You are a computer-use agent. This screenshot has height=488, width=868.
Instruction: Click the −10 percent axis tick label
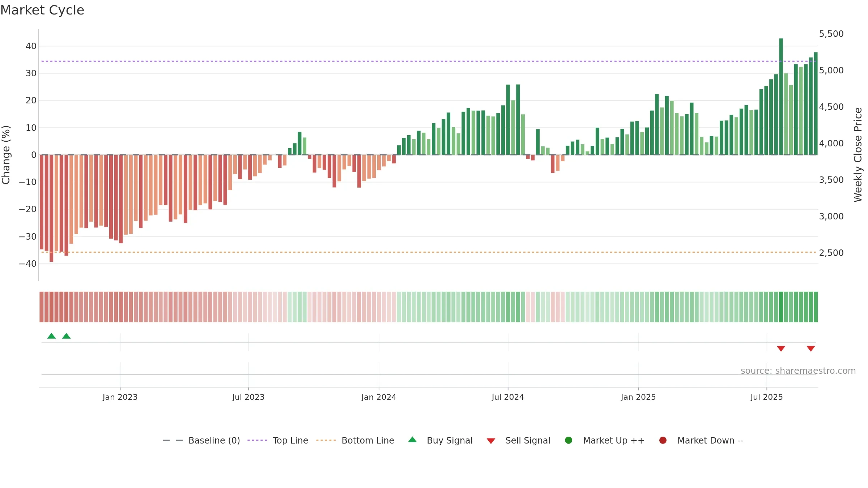pyautogui.click(x=28, y=182)
